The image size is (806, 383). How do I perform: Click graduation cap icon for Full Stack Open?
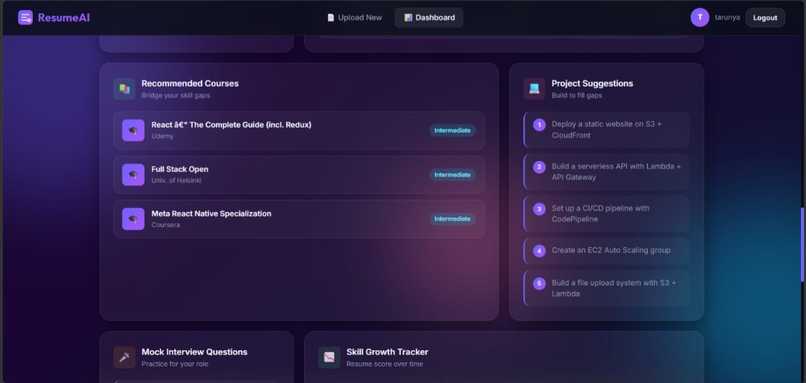[x=133, y=175]
